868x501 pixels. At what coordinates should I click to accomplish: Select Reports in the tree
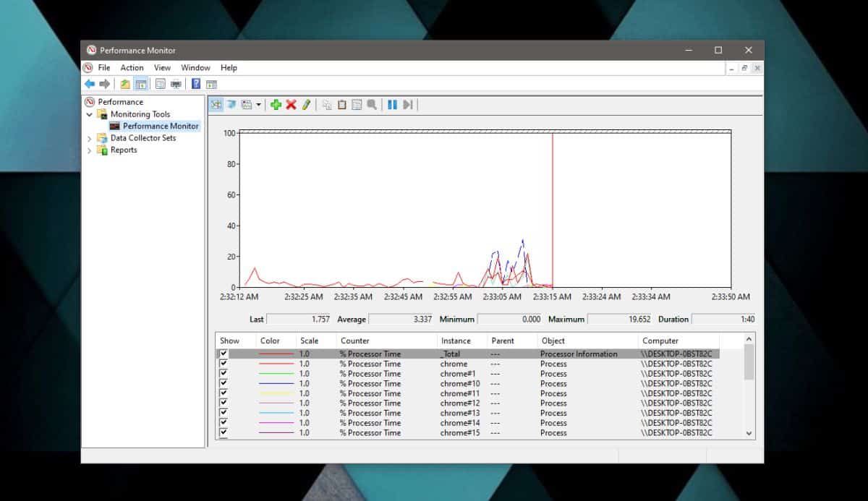(x=124, y=150)
